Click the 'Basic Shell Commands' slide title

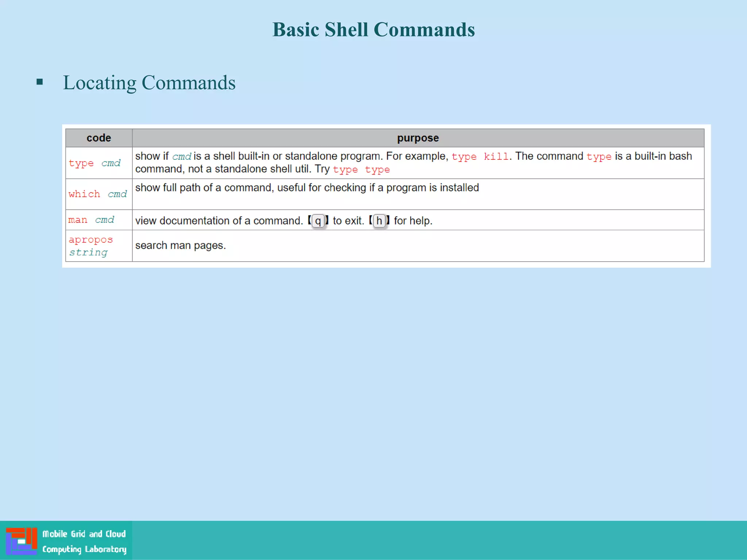(373, 30)
